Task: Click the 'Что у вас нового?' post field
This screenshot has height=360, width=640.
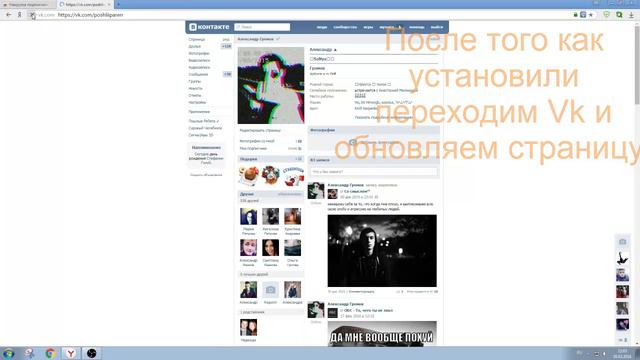Action: (x=373, y=172)
